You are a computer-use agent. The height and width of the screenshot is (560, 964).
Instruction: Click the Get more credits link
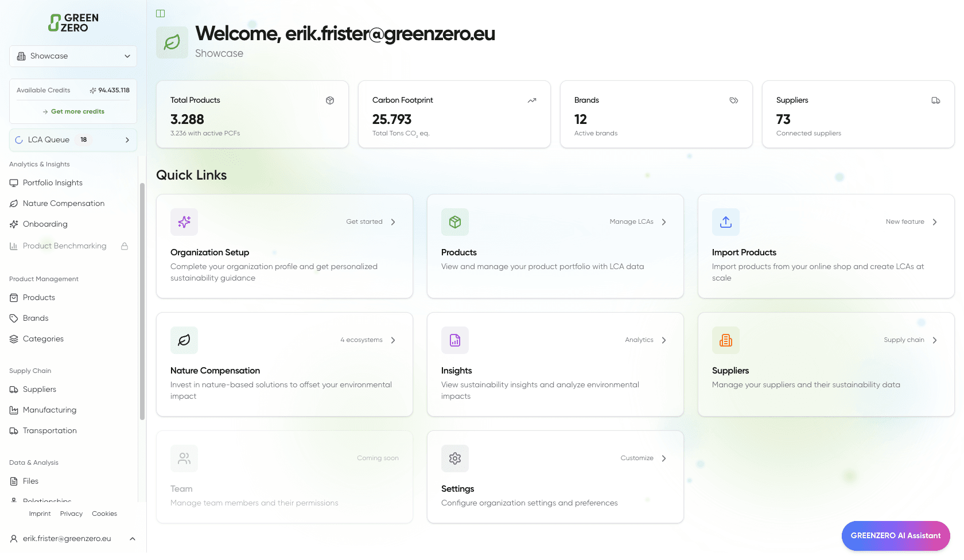(x=73, y=111)
